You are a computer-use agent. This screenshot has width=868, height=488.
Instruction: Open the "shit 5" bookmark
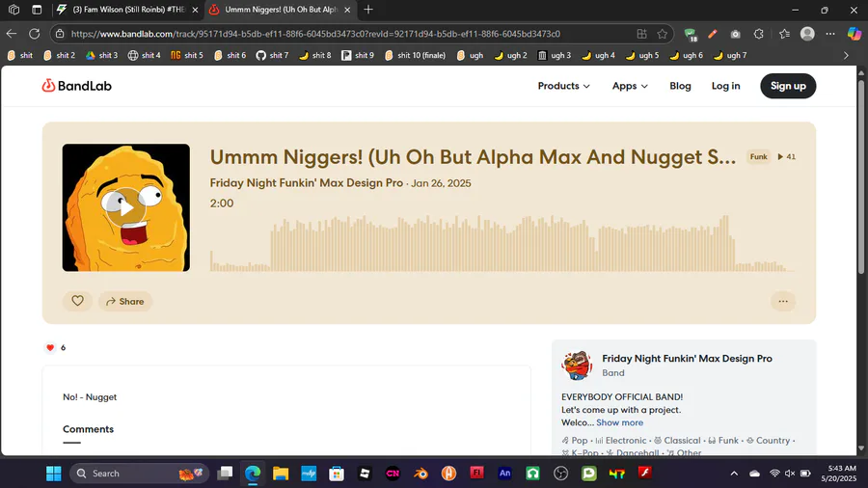(186, 55)
